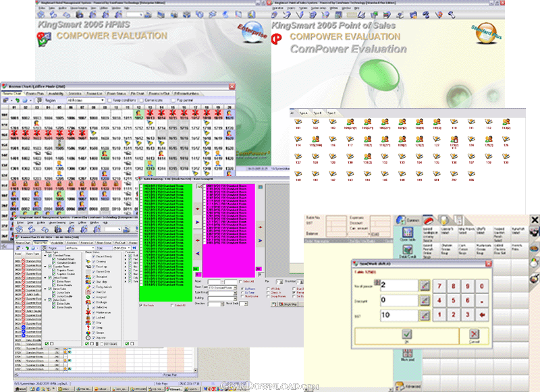Viewport: 540px width, 392px height.
Task: Uncheck the Standard Double room type
Action: point(54,263)
